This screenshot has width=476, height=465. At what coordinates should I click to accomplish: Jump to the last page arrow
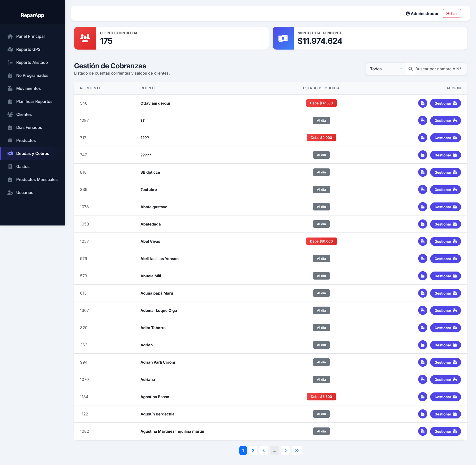click(297, 450)
